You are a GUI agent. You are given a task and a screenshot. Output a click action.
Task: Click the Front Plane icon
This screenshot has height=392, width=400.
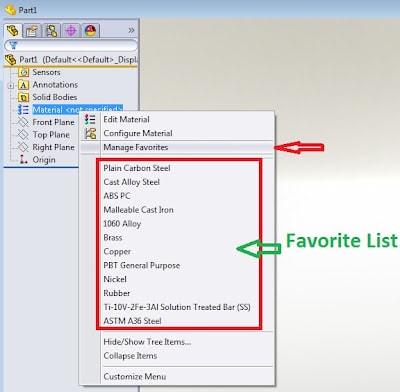click(23, 122)
